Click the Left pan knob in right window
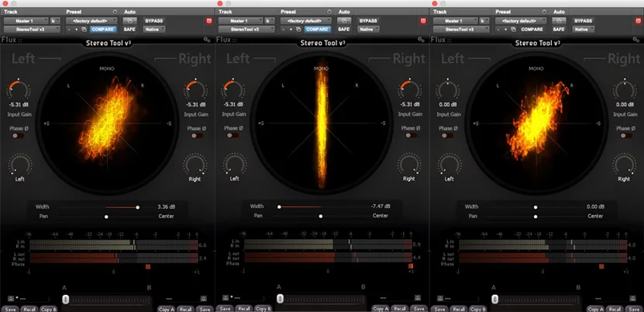This screenshot has width=644, height=312. [x=449, y=165]
